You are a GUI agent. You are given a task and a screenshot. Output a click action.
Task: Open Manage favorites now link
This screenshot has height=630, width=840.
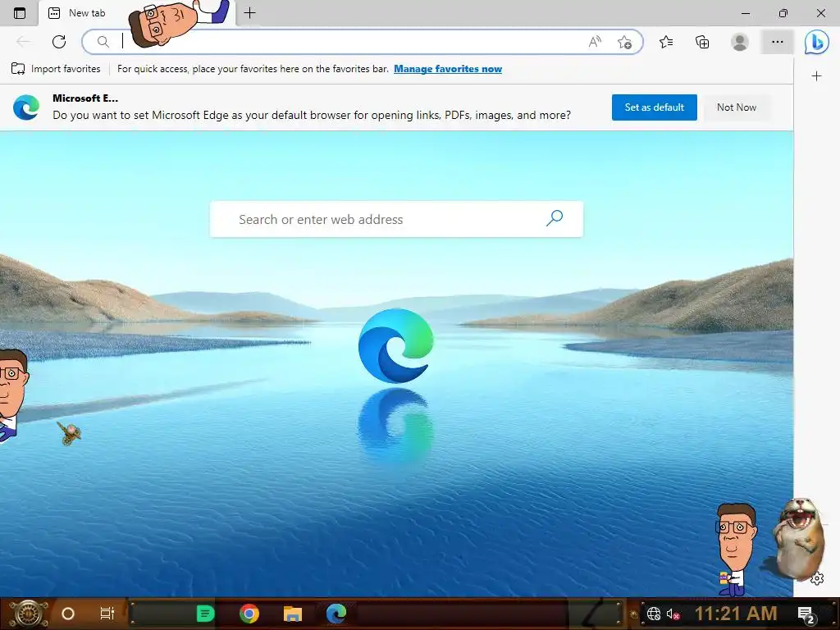coord(448,69)
